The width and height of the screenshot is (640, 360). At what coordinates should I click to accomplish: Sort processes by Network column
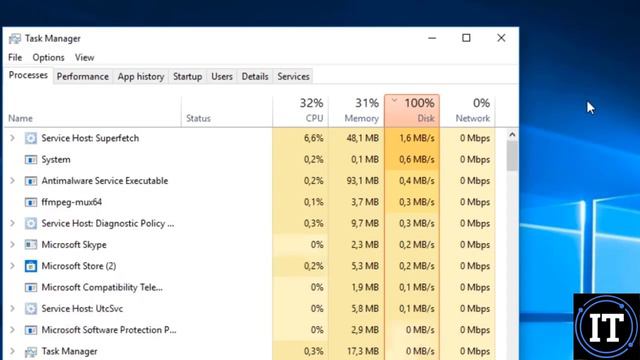(x=468, y=111)
